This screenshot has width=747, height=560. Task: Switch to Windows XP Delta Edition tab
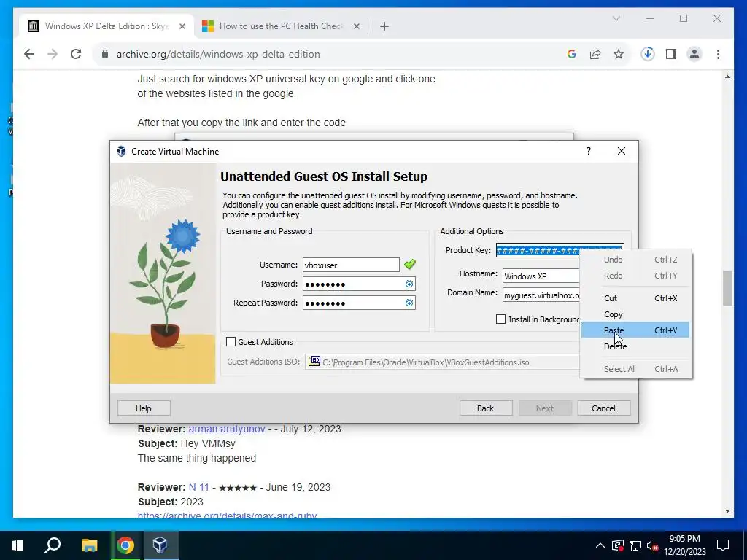click(x=107, y=26)
